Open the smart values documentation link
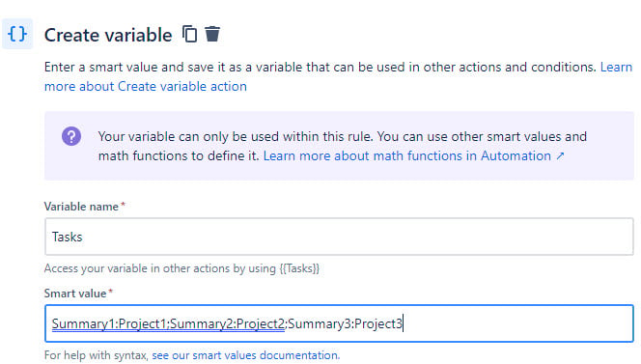The width and height of the screenshot is (641, 364). pyautogui.click(x=246, y=355)
